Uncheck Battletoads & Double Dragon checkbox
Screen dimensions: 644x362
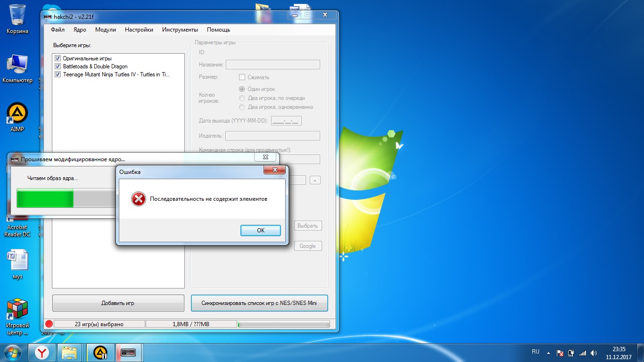tap(58, 66)
